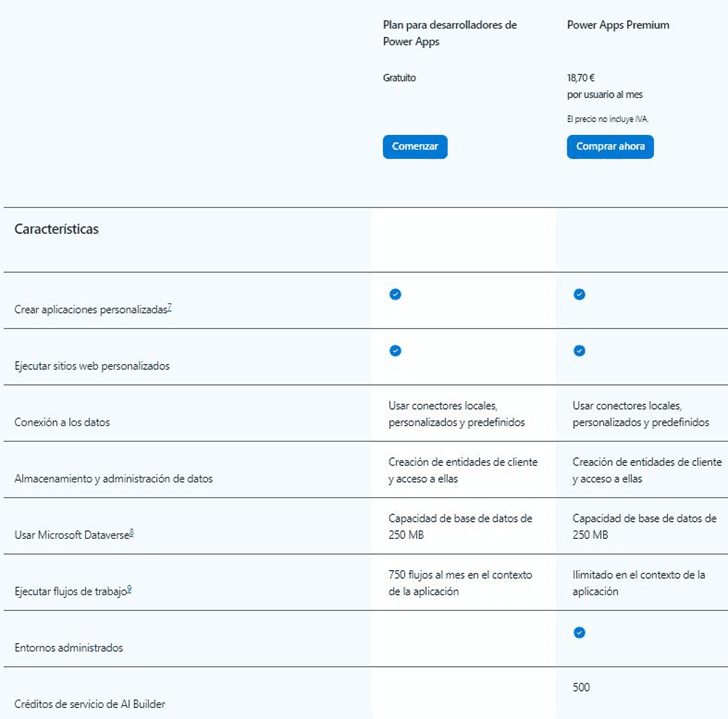This screenshot has height=719, width=728.
Task: Click the Comenzar button
Action: (x=415, y=147)
